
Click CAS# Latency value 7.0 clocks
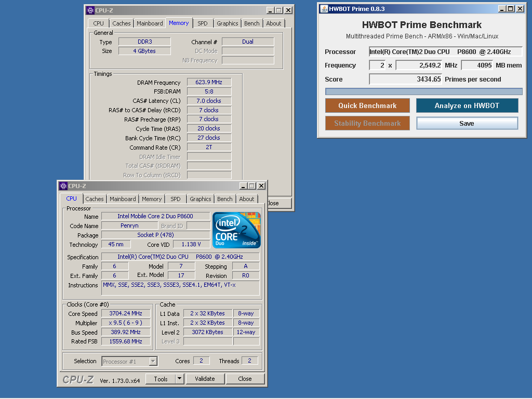(209, 101)
